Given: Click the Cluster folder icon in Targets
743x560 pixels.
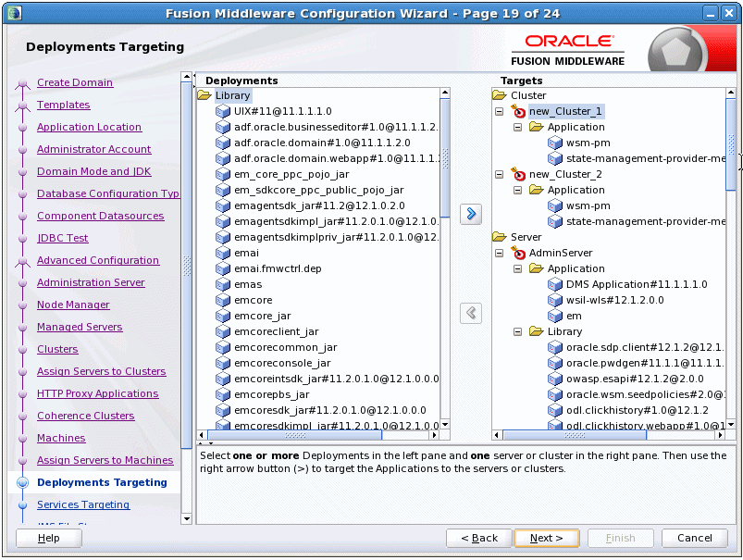Looking at the screenshot, I should pos(500,95).
